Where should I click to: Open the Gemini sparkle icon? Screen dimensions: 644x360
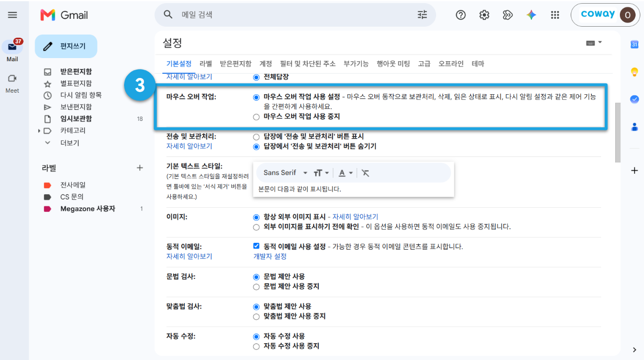tap(531, 15)
